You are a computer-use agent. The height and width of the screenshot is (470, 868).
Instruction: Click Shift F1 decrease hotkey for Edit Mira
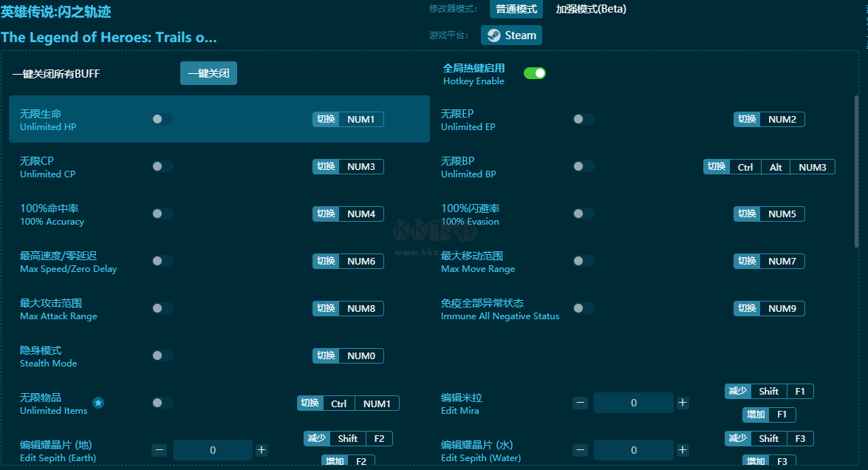click(769, 392)
